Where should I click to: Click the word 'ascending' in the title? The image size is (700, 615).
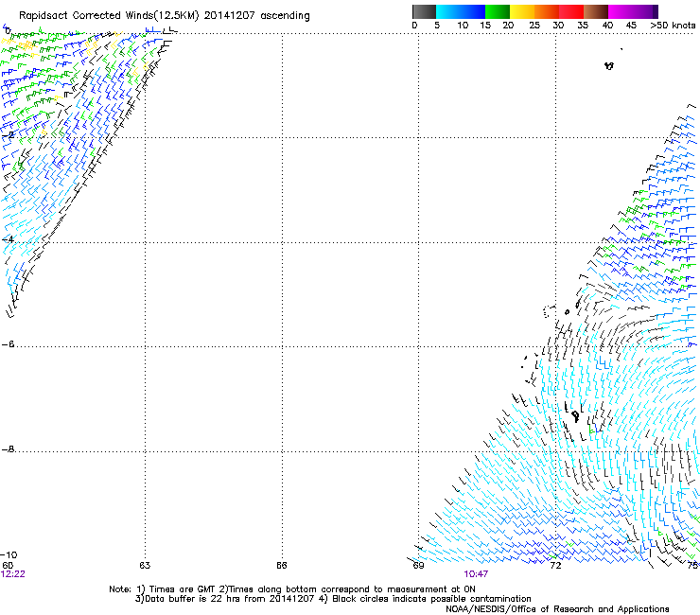point(285,16)
